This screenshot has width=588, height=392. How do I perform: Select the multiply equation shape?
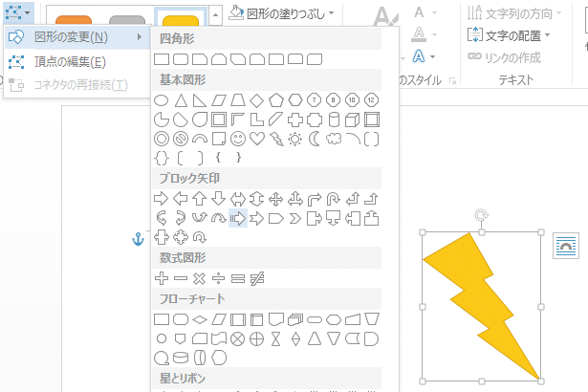(200, 279)
